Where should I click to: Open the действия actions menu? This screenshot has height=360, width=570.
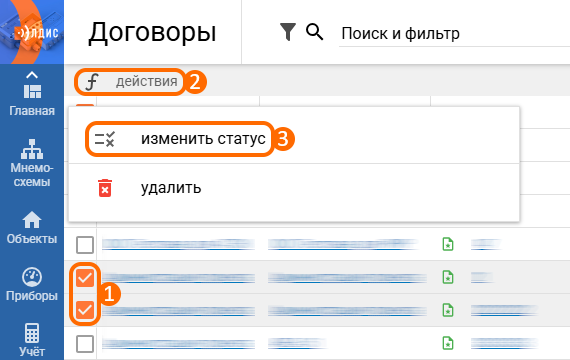[130, 82]
